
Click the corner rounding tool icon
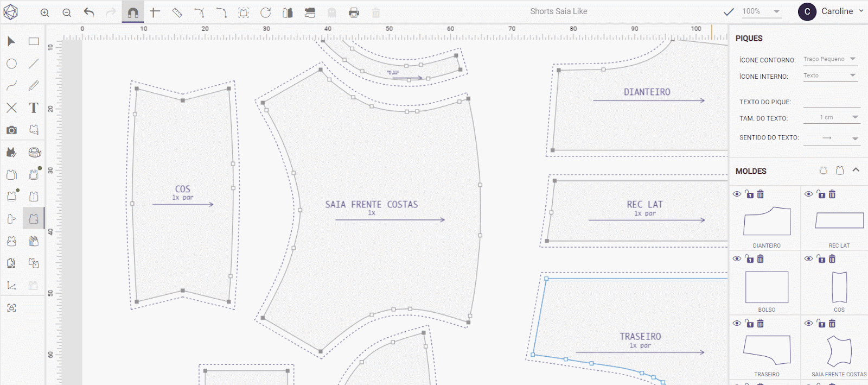(221, 12)
